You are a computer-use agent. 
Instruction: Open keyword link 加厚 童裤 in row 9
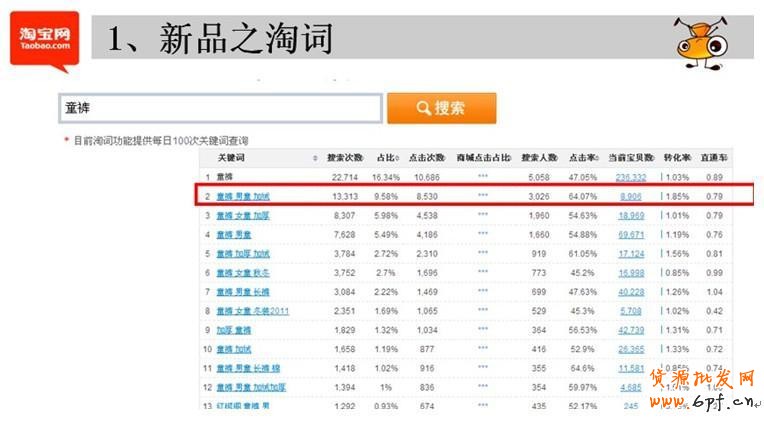236,330
